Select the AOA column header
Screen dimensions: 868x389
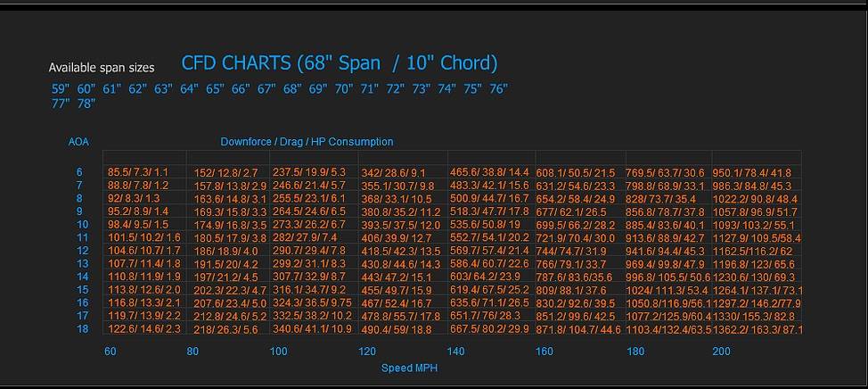click(78, 142)
